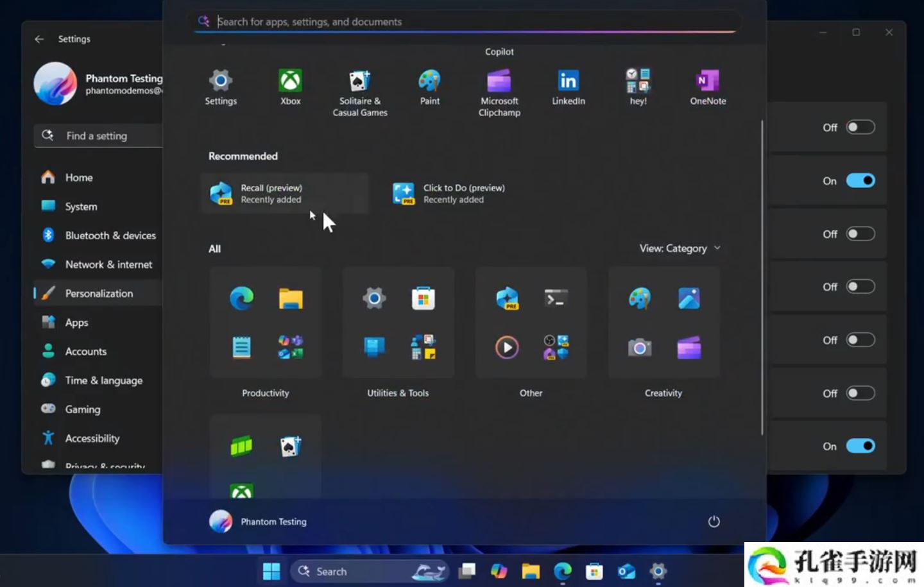This screenshot has height=587, width=924.
Task: Toggle the sixth switch in Settings
Action: [860, 393]
